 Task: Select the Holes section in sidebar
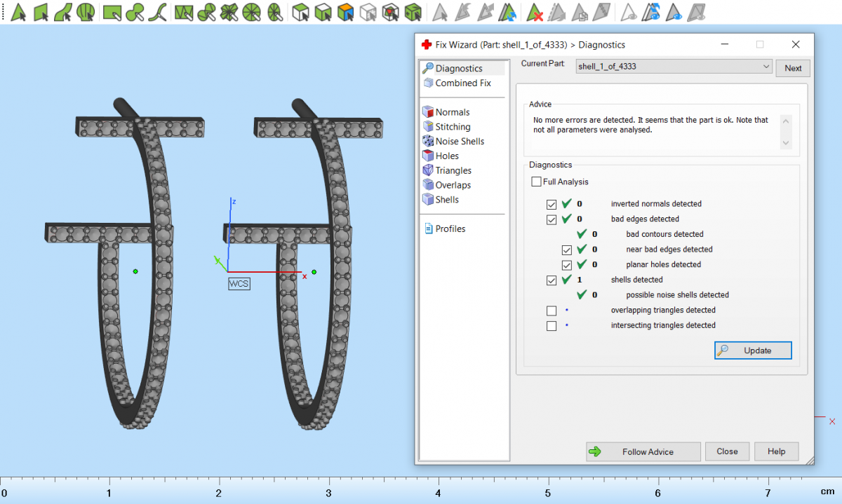point(446,156)
